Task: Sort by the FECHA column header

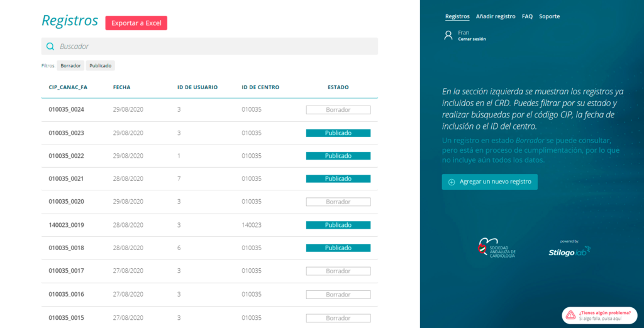Action: point(121,87)
